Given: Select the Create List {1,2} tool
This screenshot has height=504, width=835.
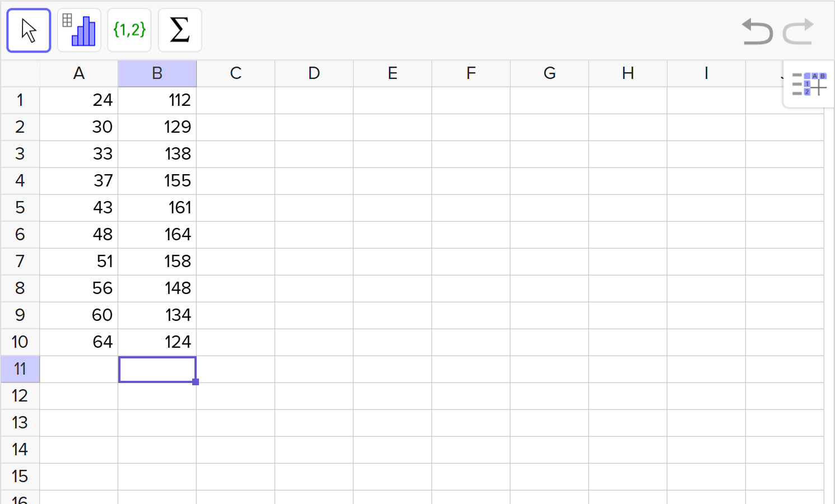Looking at the screenshot, I should tap(129, 30).
